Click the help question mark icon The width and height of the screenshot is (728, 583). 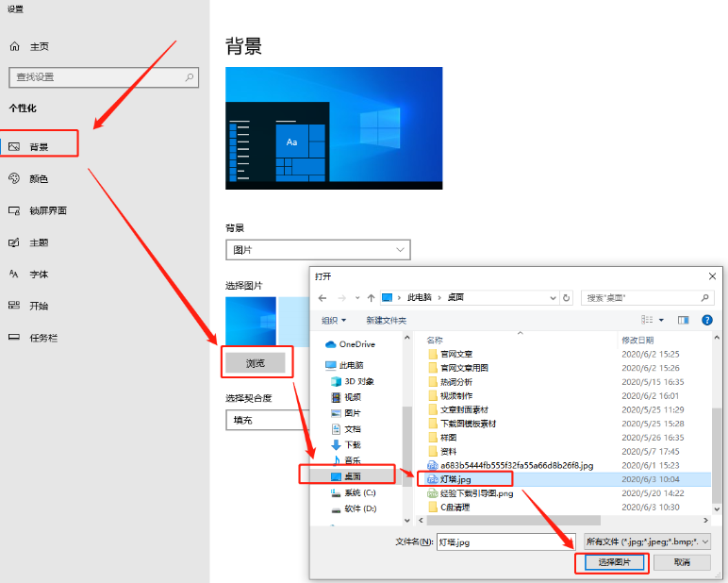706,321
